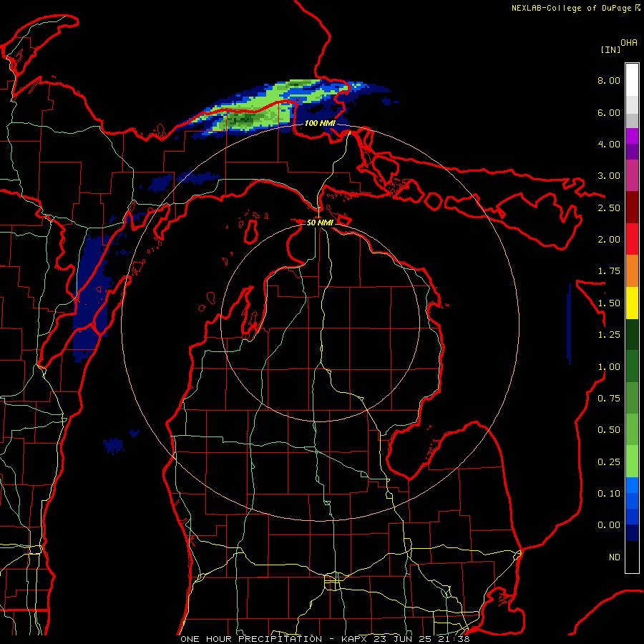Click the bright red swatch in the color scale
This screenshot has height=644, width=644.
pyautogui.click(x=632, y=240)
